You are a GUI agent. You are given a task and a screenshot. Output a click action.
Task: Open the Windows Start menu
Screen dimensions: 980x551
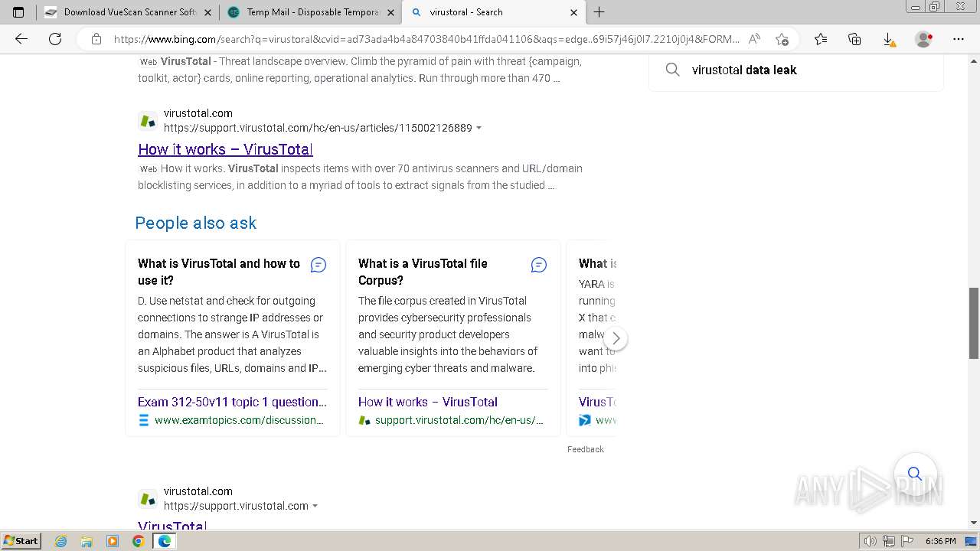click(21, 540)
